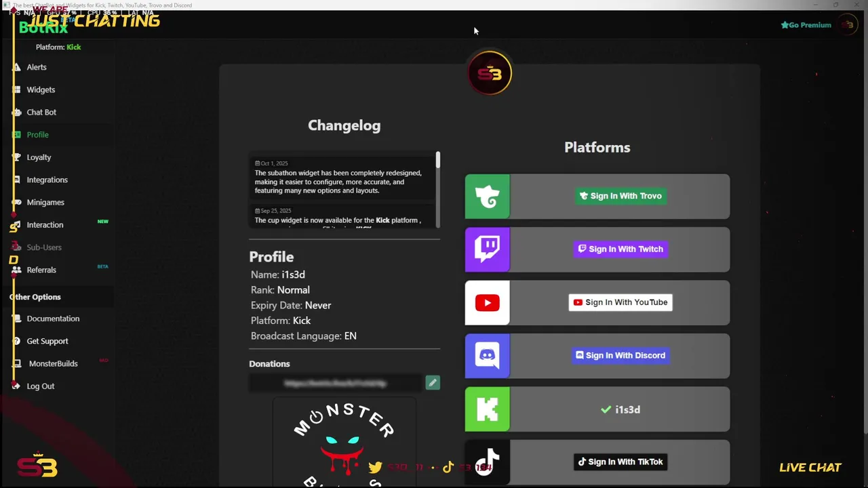Open Loyalty via its trophy icon
Screen dimensions: 868x488
click(17, 157)
